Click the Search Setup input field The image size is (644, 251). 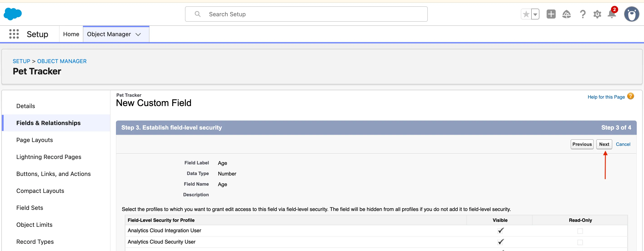pyautogui.click(x=306, y=14)
